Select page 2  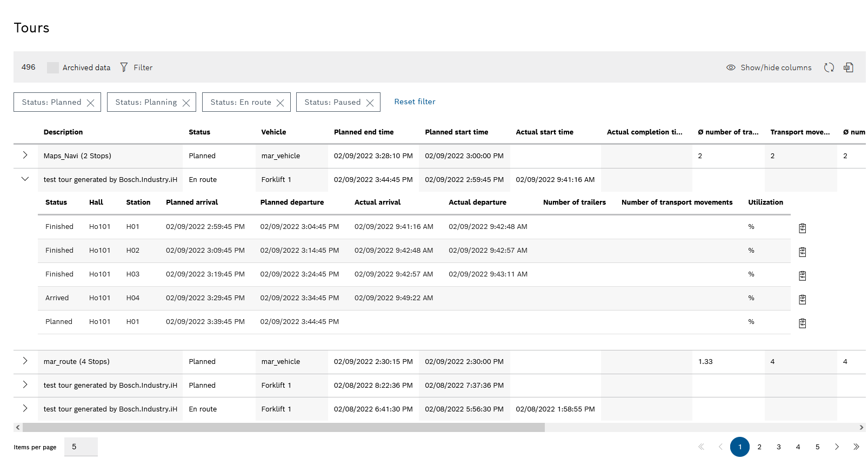point(759,447)
